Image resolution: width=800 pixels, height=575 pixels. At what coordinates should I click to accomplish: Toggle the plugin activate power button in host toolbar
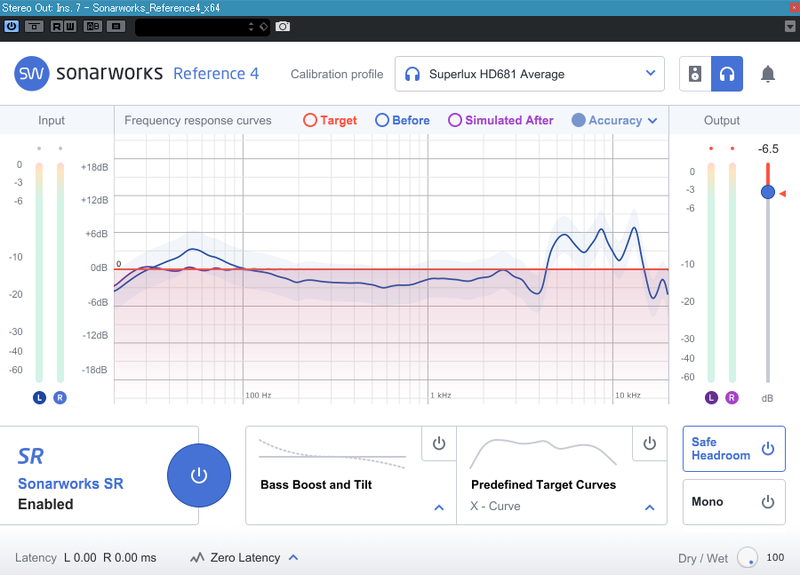coord(11,26)
